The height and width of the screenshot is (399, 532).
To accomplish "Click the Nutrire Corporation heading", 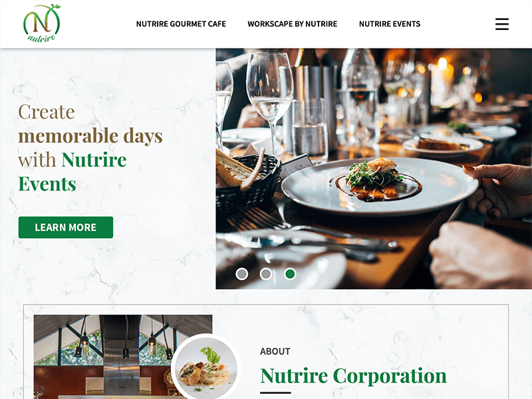I will (x=354, y=376).
